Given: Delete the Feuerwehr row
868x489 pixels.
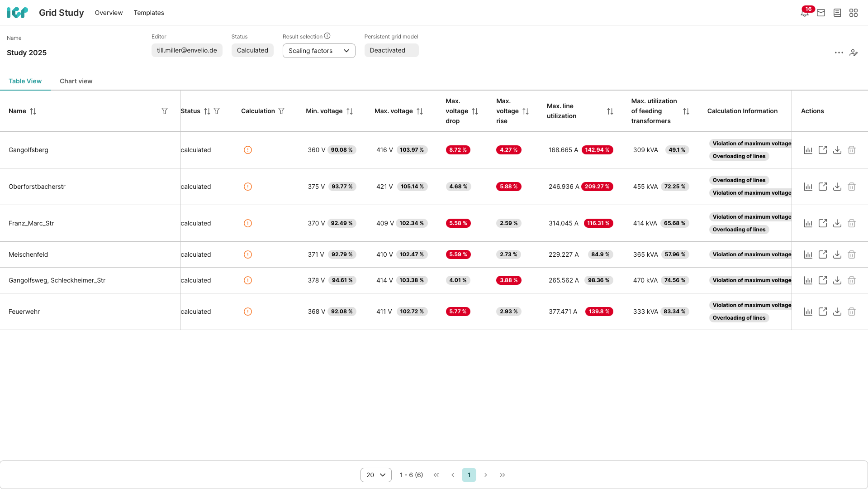Looking at the screenshot, I should tap(852, 312).
